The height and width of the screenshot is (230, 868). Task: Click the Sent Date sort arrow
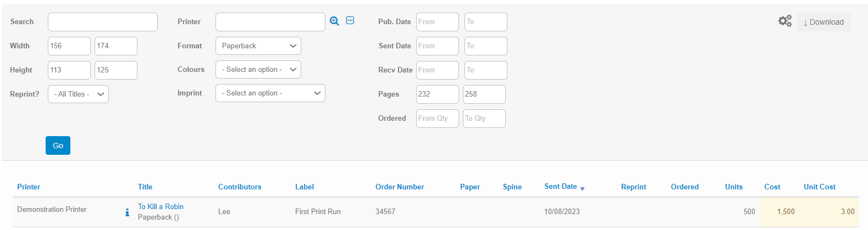(x=582, y=189)
